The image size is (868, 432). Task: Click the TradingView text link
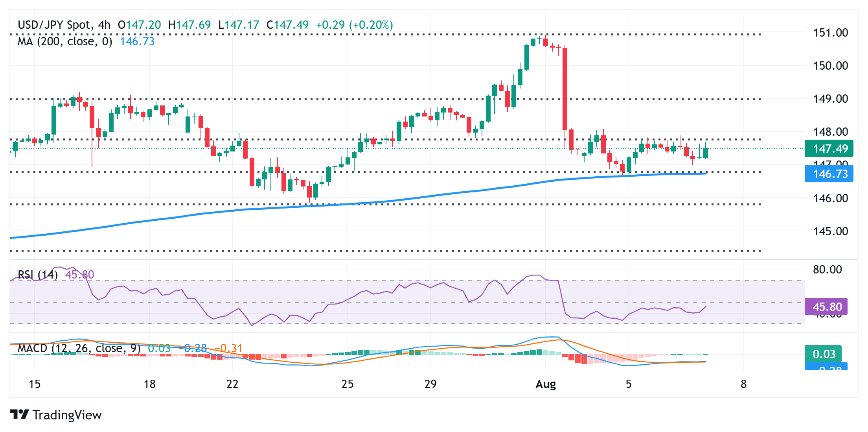tap(67, 415)
